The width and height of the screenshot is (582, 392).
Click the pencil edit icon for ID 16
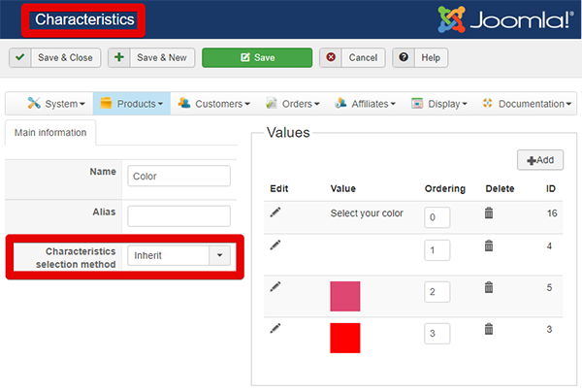[x=275, y=212]
